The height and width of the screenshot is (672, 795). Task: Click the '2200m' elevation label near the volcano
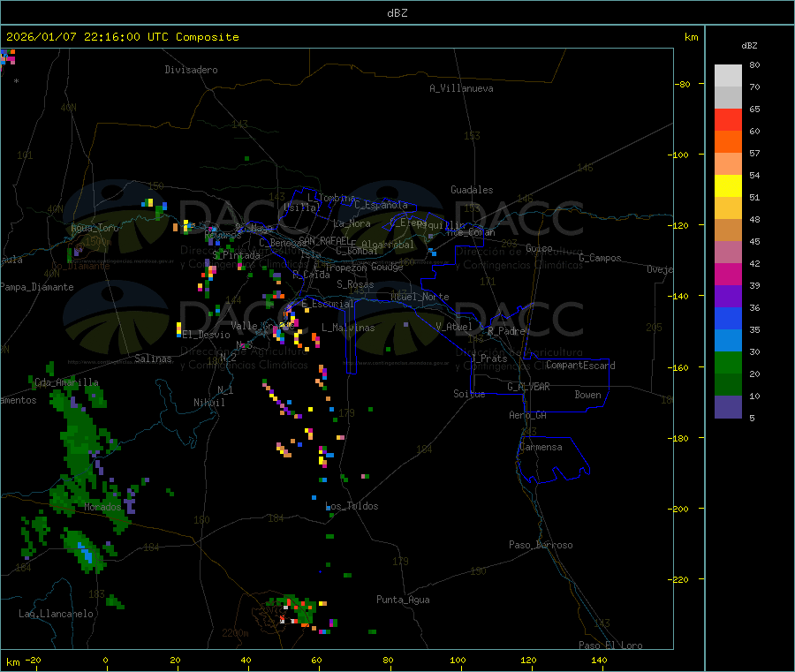(x=235, y=633)
